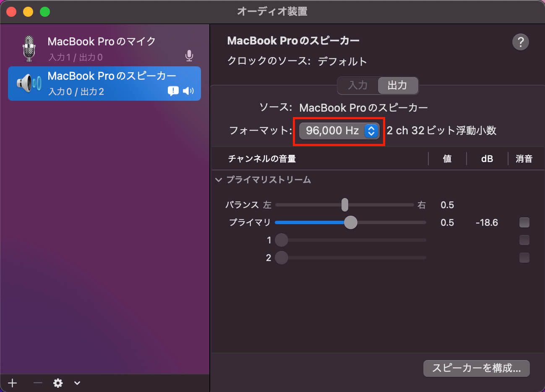Click the バランス value 0.5
This screenshot has width=545, height=392.
[447, 205]
